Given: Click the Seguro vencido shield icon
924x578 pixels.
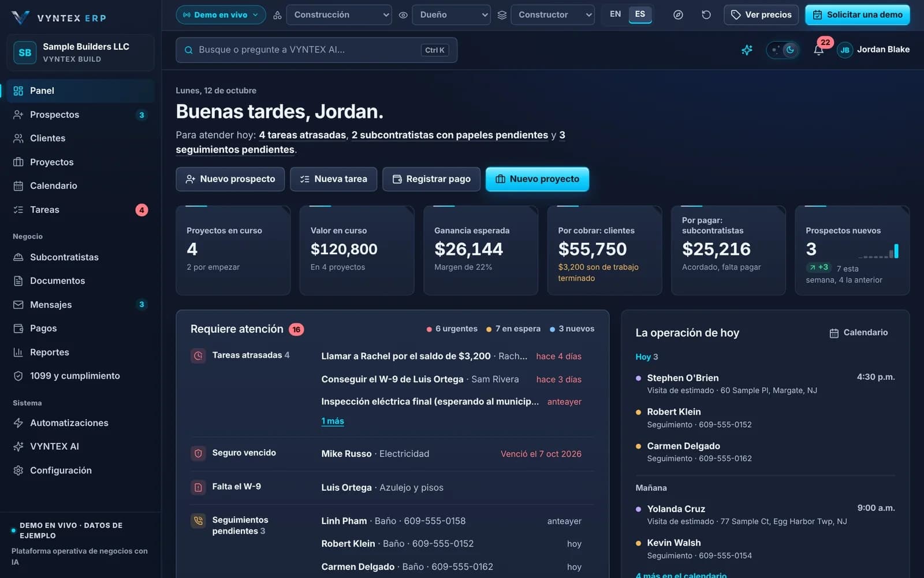Looking at the screenshot, I should 198,453.
